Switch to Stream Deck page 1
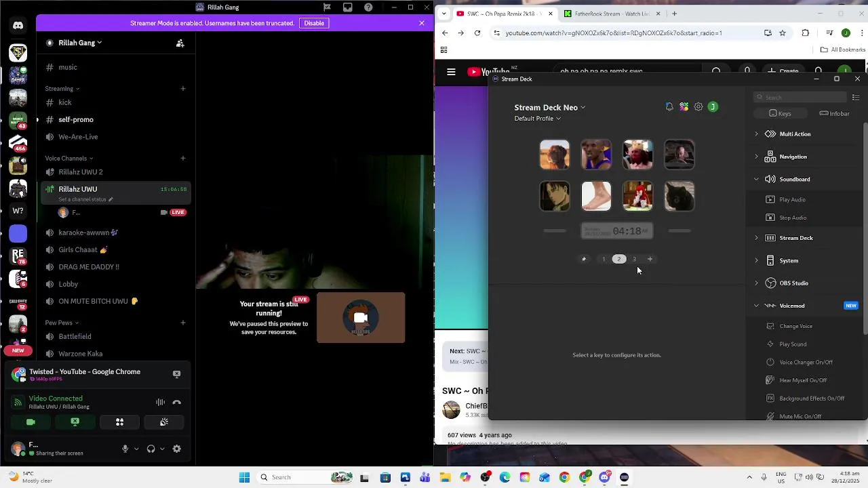 [604, 259]
